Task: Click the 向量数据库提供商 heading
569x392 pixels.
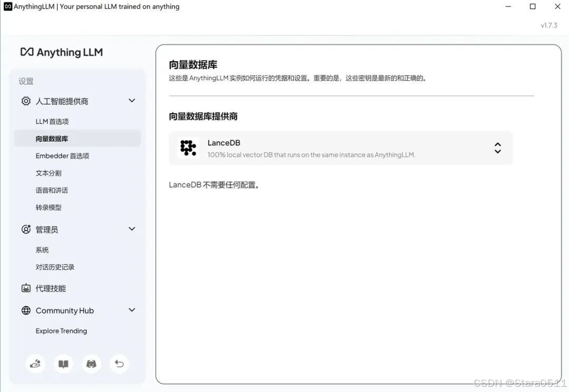Action: [203, 116]
